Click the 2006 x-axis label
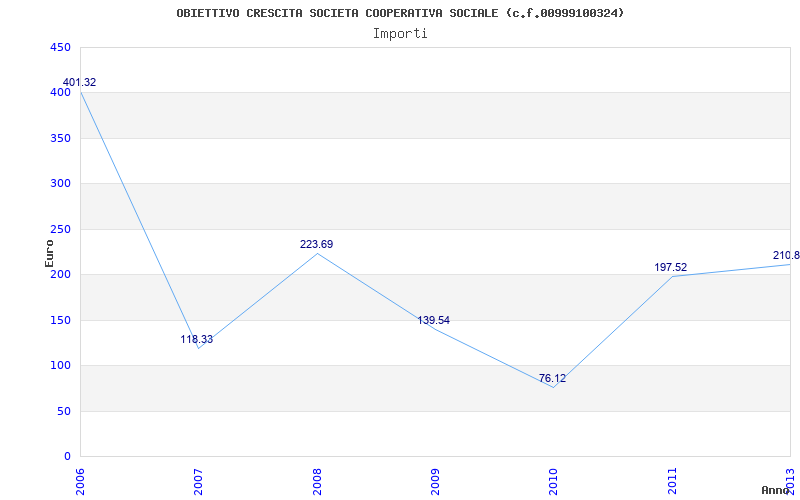 pos(81,481)
